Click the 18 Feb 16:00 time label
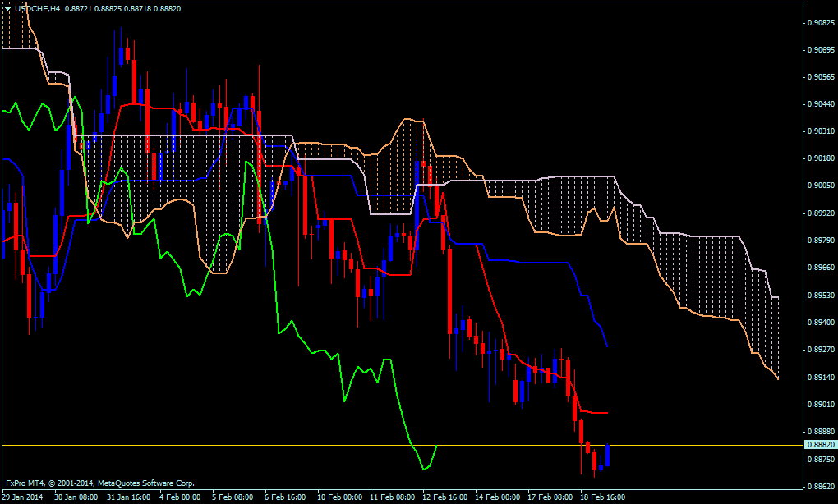 pos(602,497)
